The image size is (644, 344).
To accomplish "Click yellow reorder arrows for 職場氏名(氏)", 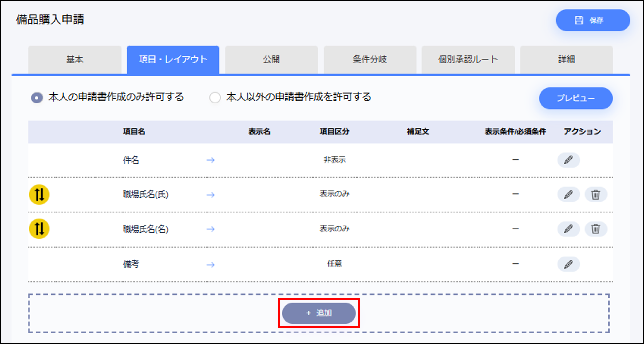I will (39, 194).
